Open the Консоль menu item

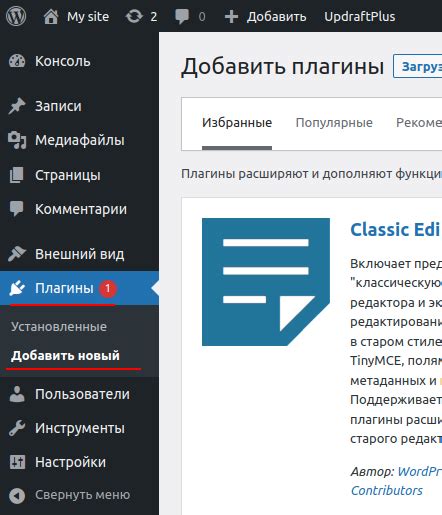(63, 61)
